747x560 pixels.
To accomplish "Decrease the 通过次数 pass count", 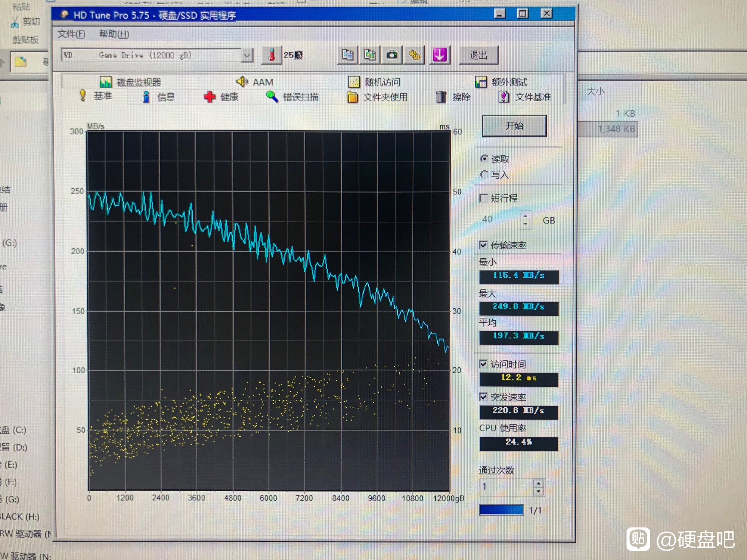I will coord(538,491).
